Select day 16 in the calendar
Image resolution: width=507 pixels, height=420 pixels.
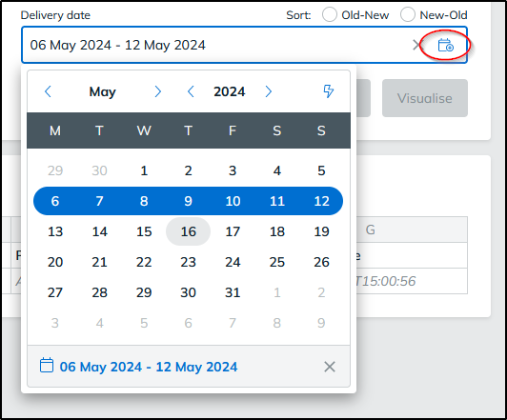tap(188, 231)
